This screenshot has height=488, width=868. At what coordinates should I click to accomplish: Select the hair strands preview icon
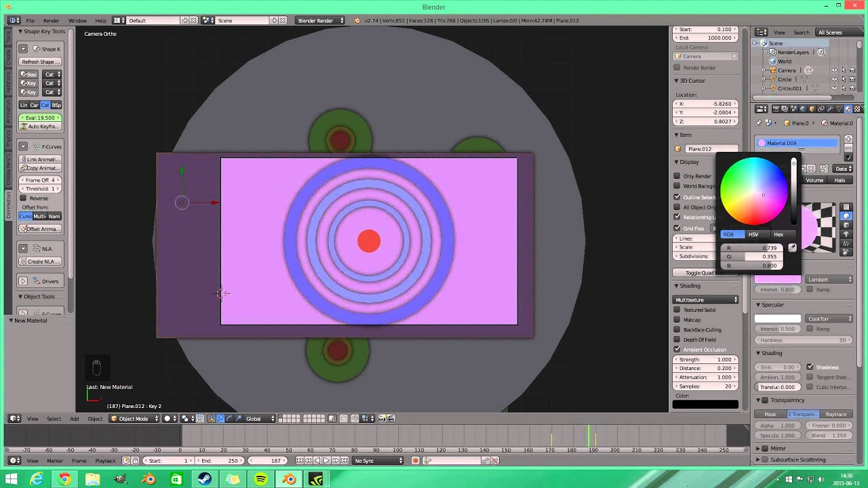pyautogui.click(x=846, y=243)
